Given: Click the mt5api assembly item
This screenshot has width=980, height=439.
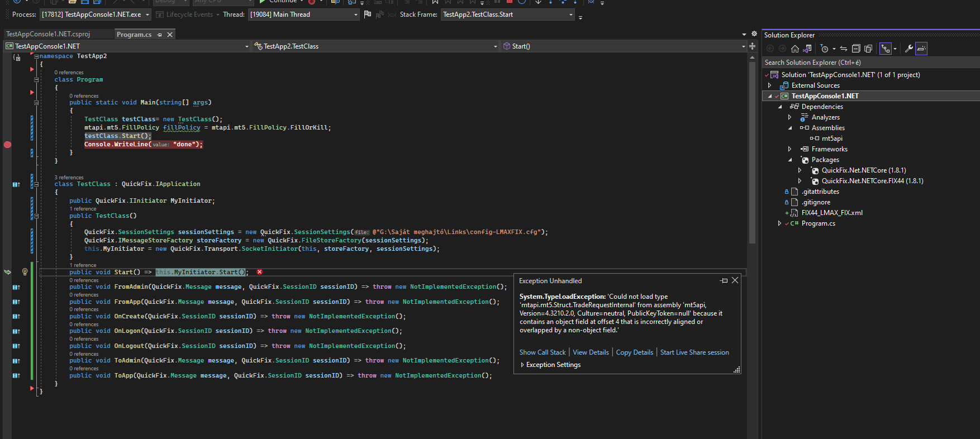Looking at the screenshot, I should (831, 139).
